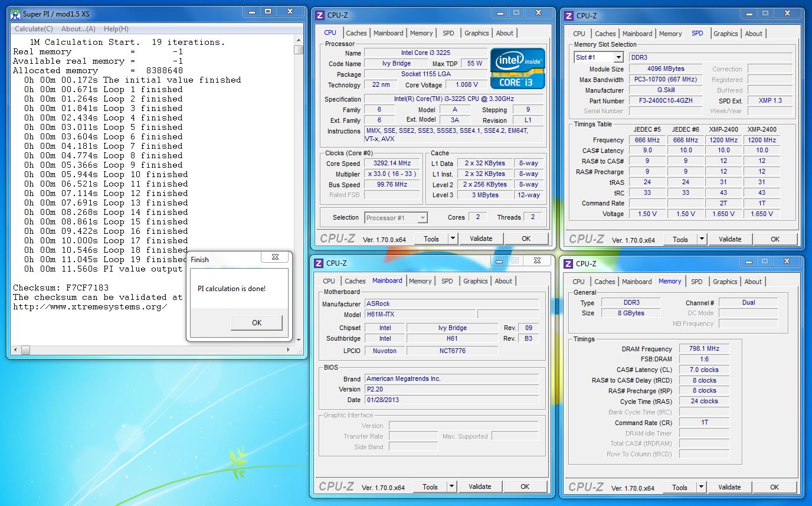Click the CPU-Z icon in the Memory window title
The width and height of the screenshot is (812, 506).
click(x=568, y=264)
